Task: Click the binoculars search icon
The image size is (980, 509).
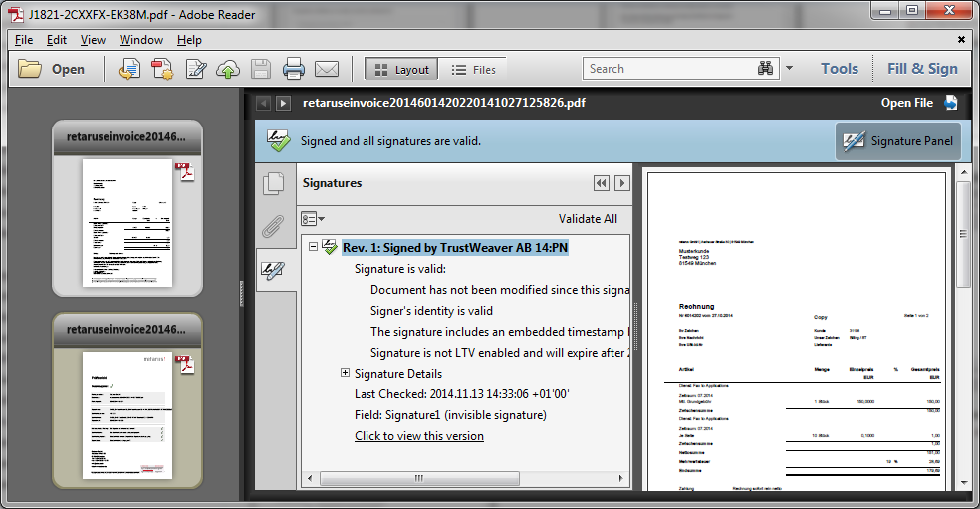Action: pyautogui.click(x=765, y=69)
